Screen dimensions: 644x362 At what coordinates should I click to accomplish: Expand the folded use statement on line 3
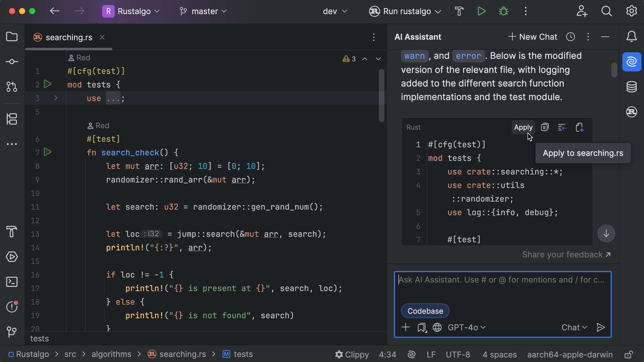[x=56, y=98]
